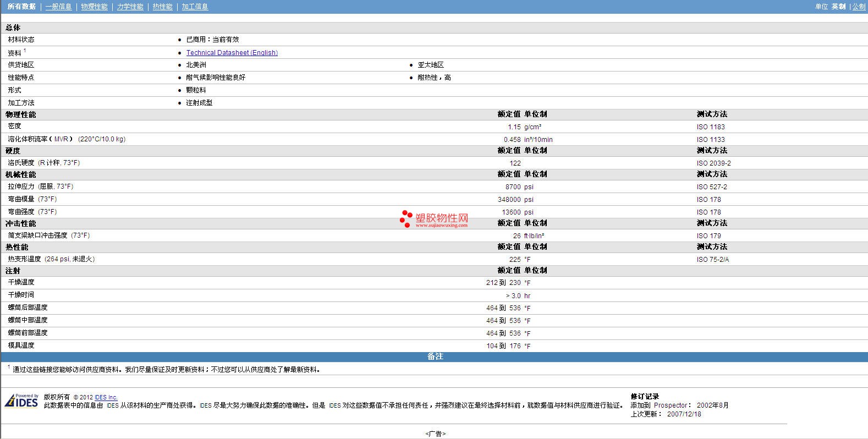Click the 螺筒后部温度 row label
Screen dimensions: 868x439
(x=28, y=308)
